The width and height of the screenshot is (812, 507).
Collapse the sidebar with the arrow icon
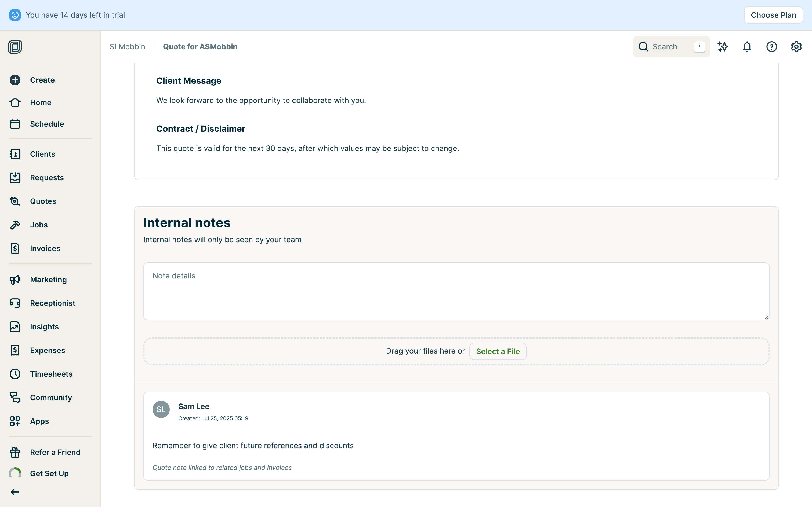pos(15,492)
